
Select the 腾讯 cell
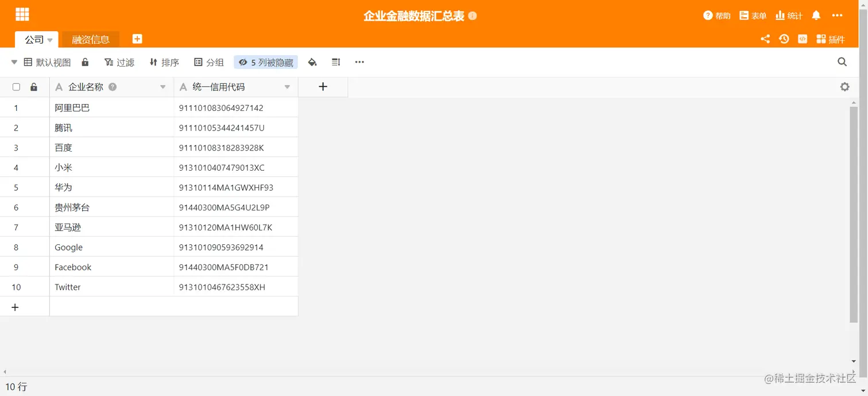tap(112, 128)
